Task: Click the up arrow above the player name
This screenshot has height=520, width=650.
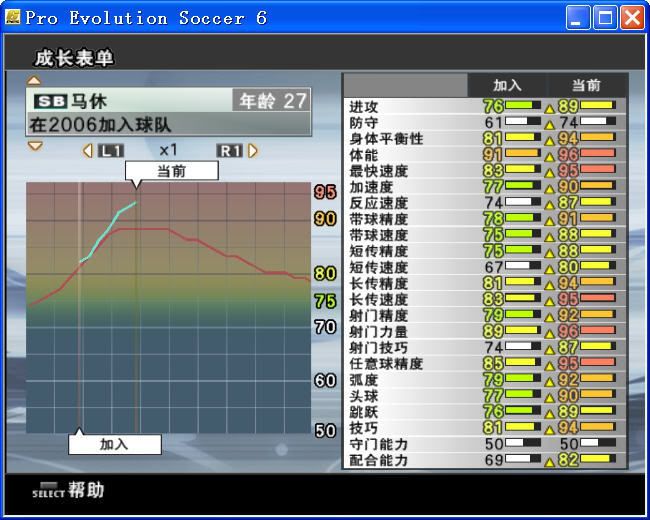Action: pyautogui.click(x=34, y=81)
